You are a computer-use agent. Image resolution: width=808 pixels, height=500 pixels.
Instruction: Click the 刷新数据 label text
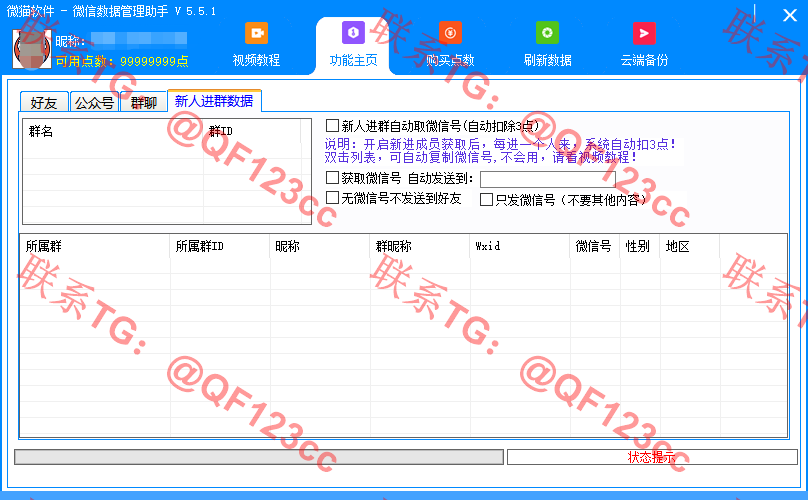(x=547, y=60)
